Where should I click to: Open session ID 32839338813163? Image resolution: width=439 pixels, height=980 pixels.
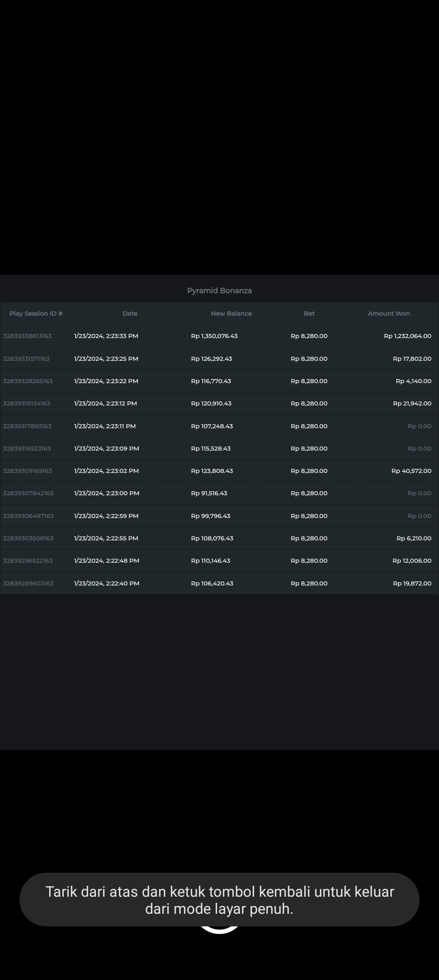click(x=27, y=336)
